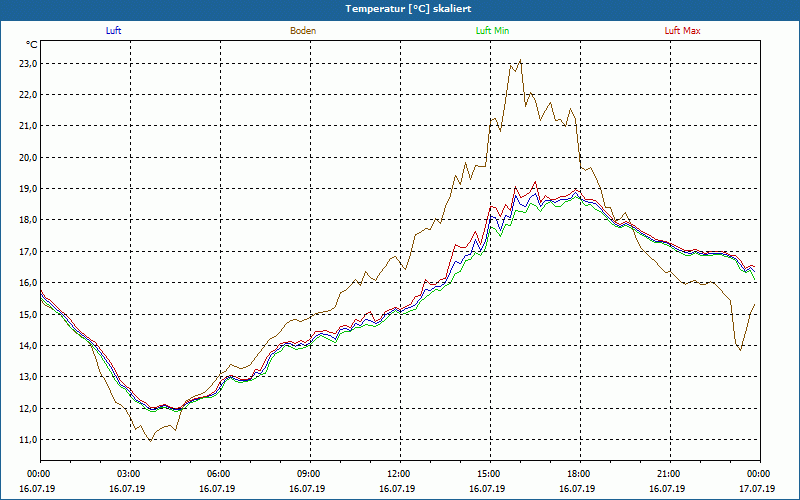The width and height of the screenshot is (800, 500).
Task: Click the 18,0 y-axis value
Action: pyautogui.click(x=28, y=220)
